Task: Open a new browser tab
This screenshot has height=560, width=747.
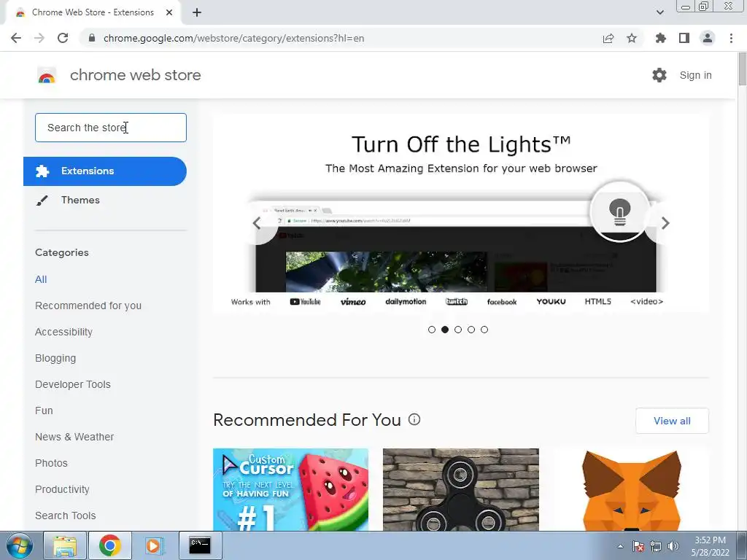Action: point(197,12)
